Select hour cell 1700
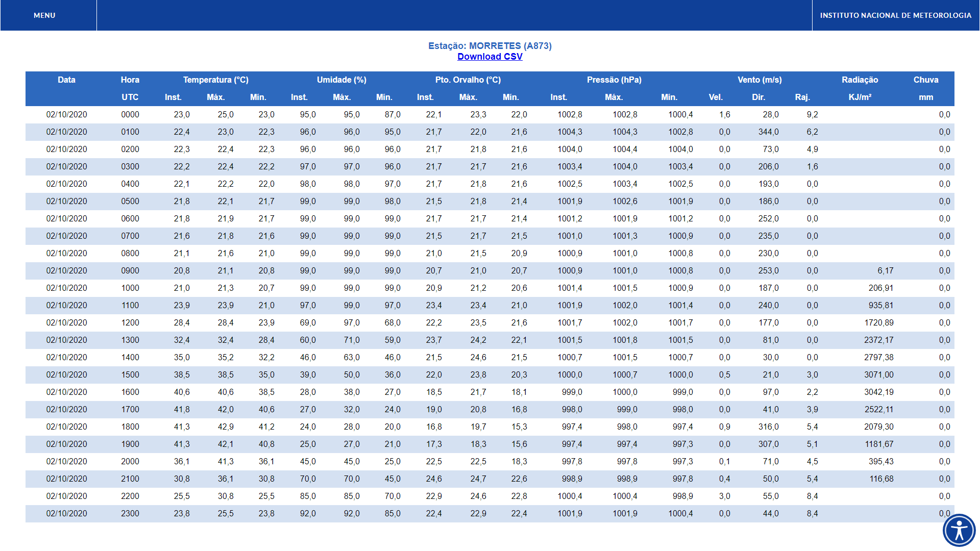Screen dimensions: 980x551 click(130, 409)
